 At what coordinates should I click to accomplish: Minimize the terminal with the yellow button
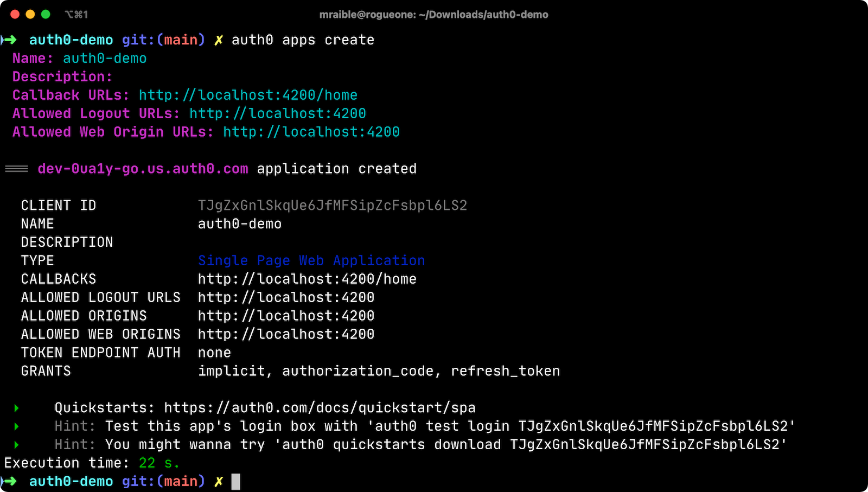click(x=30, y=15)
